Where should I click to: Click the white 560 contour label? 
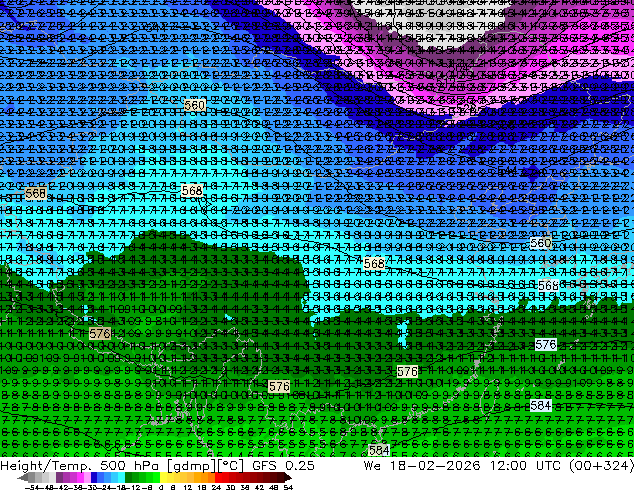point(541,243)
